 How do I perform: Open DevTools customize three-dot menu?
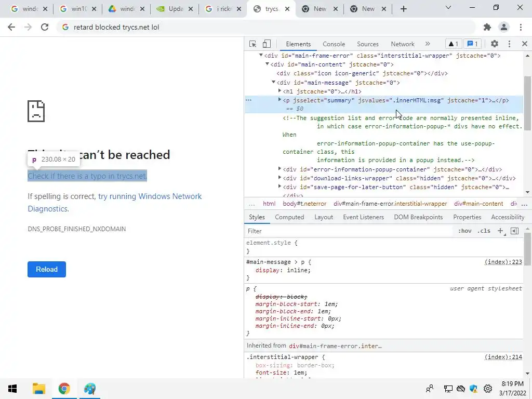click(509, 44)
